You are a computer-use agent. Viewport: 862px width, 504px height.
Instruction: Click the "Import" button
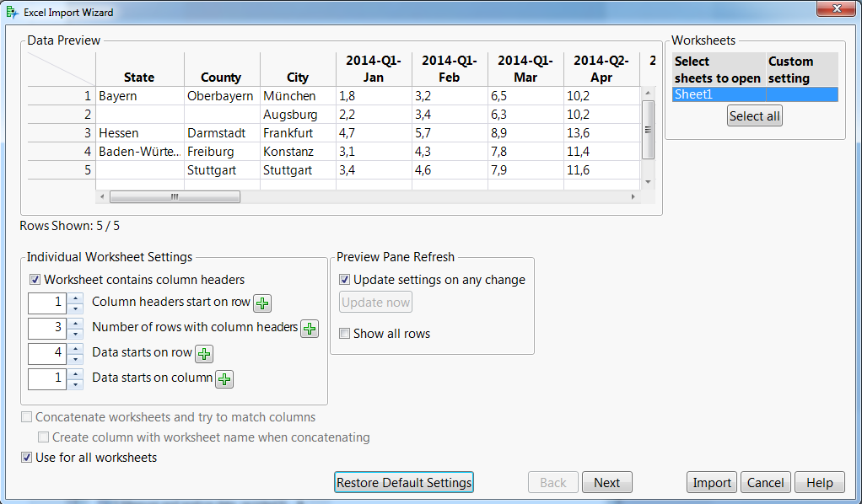click(x=711, y=482)
